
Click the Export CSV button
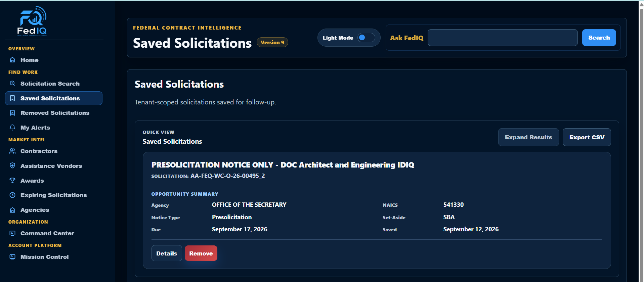[x=587, y=137]
